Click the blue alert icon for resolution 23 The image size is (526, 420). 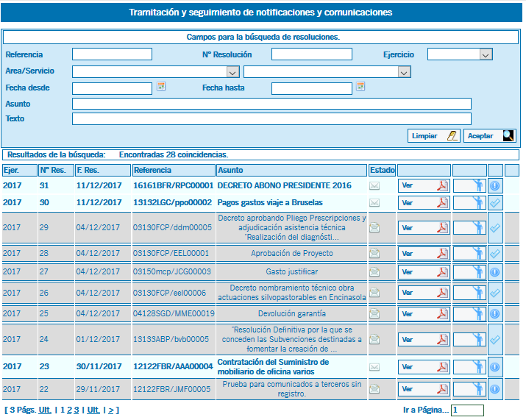coord(495,367)
